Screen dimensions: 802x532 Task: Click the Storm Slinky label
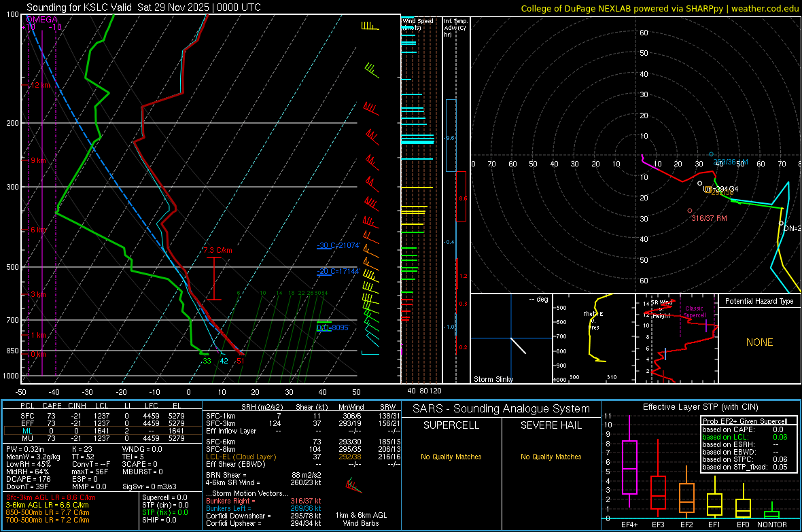(x=493, y=379)
